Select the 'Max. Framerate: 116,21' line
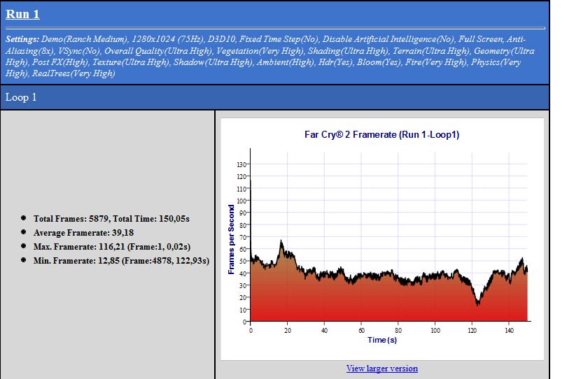Screen dimensions: 588x379 tap(112, 247)
